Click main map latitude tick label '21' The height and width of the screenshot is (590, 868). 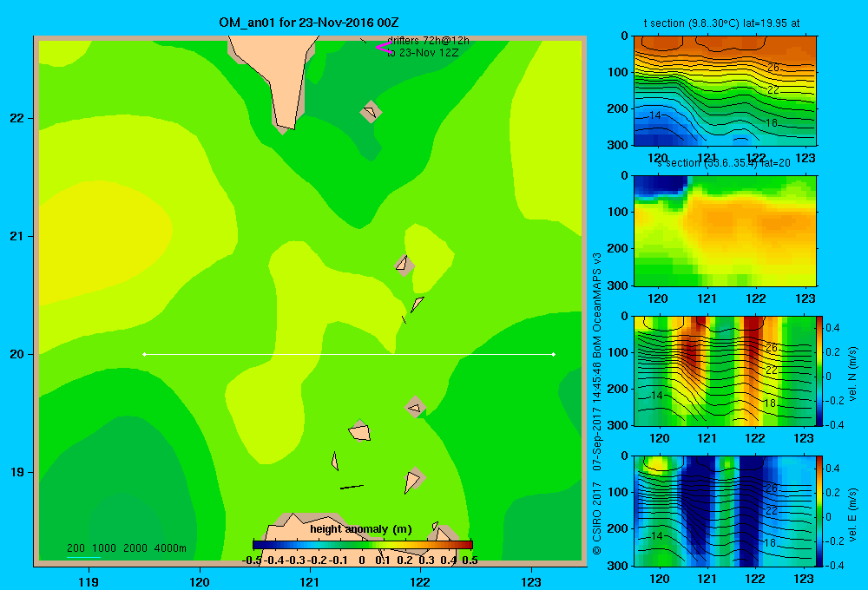(x=17, y=236)
